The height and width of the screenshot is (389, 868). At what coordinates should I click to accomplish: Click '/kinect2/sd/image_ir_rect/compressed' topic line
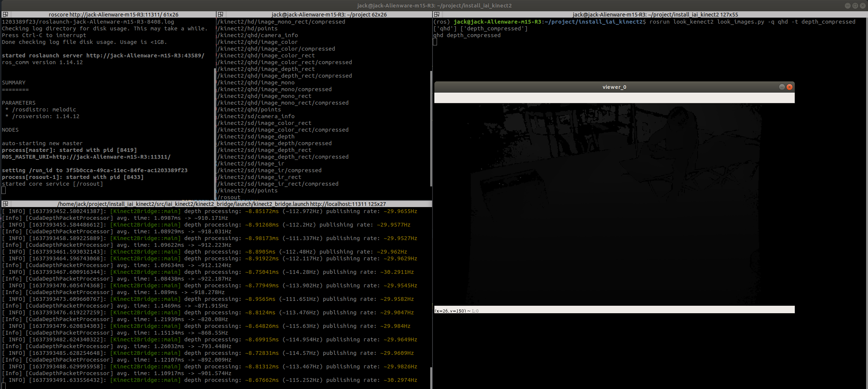pos(278,184)
